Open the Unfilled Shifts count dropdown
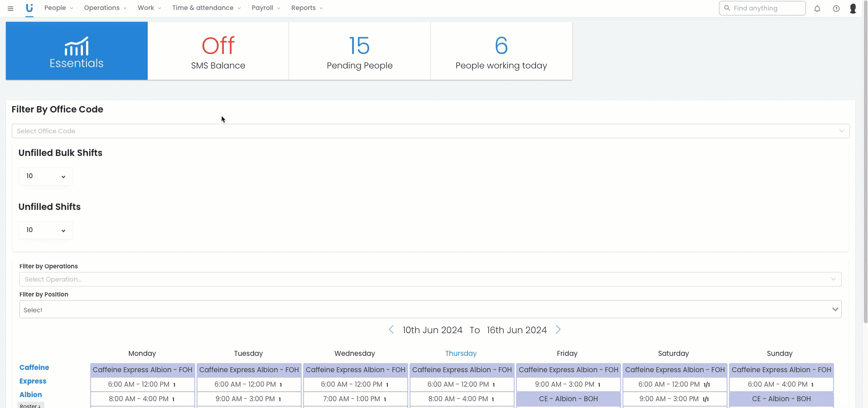This screenshot has width=868, height=408. (x=45, y=230)
